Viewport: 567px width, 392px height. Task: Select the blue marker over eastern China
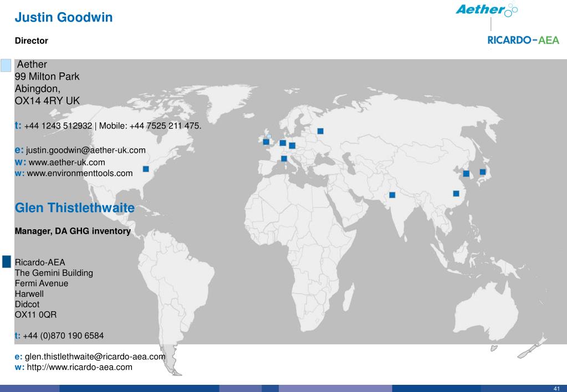pos(456,194)
